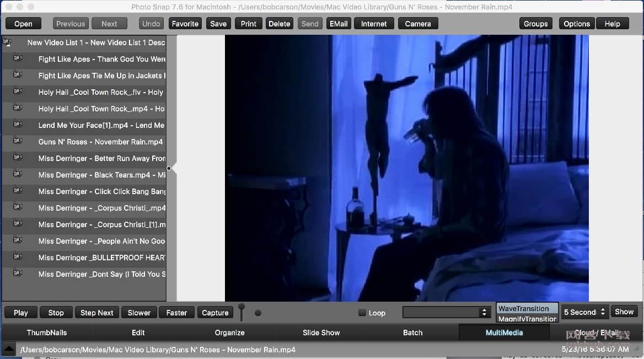Select Lend Me Your Face[1].mp4 row
This screenshot has height=359, width=644.
click(x=84, y=125)
